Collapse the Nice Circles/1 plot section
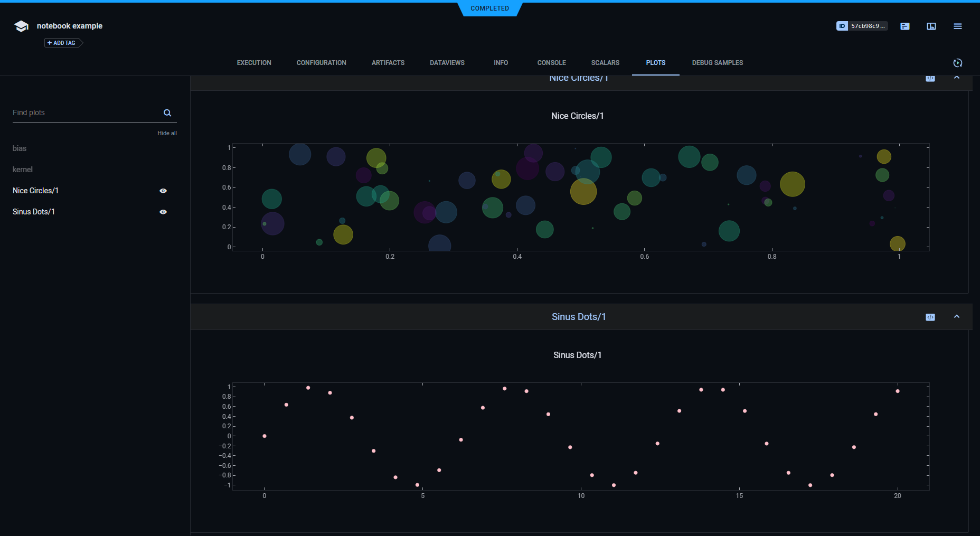Viewport: 980px width, 536px height. [x=957, y=78]
